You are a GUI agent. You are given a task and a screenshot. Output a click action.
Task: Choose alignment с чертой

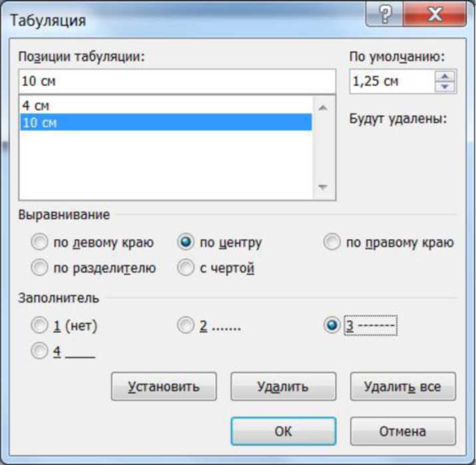tap(186, 268)
